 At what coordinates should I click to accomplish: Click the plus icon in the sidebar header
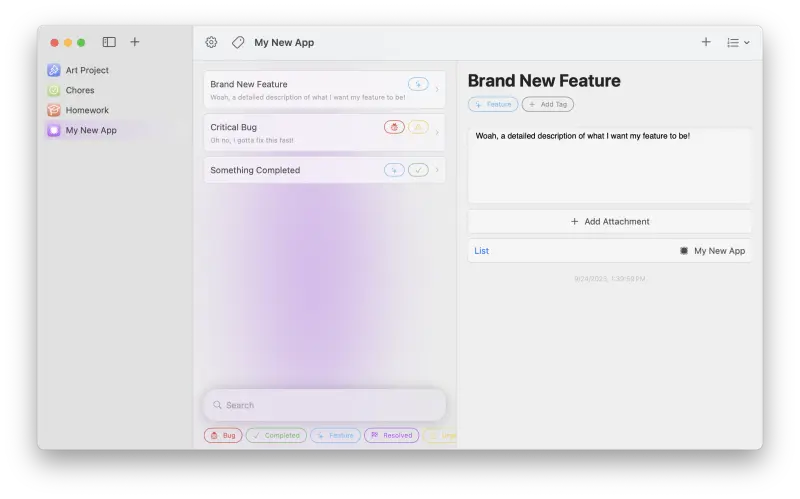click(135, 42)
